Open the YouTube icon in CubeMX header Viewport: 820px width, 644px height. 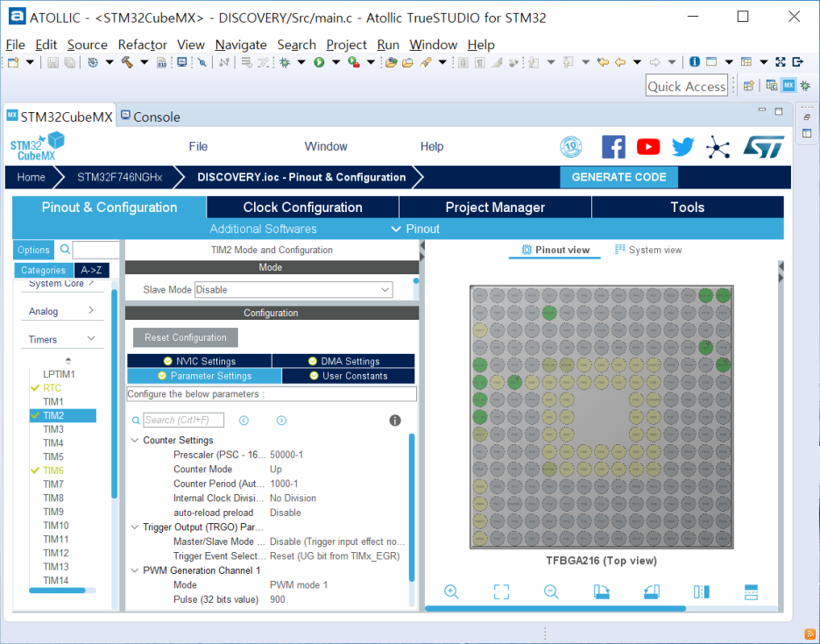coord(648,147)
